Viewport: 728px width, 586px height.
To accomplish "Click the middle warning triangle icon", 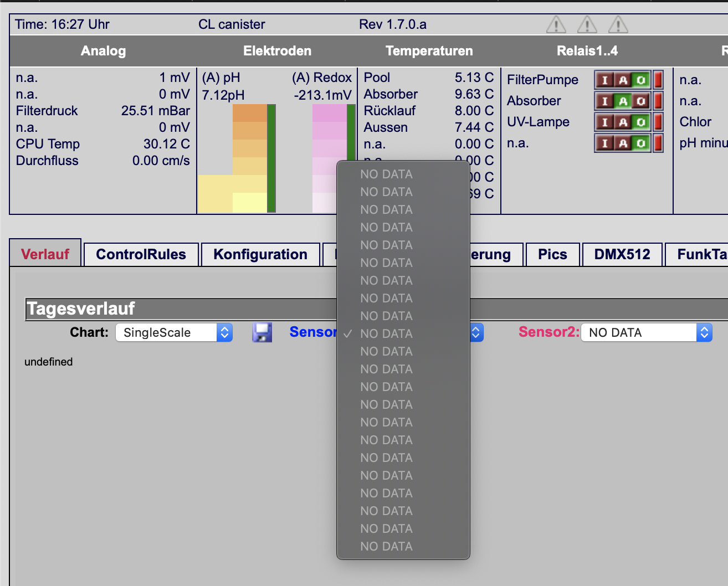I will pyautogui.click(x=587, y=24).
